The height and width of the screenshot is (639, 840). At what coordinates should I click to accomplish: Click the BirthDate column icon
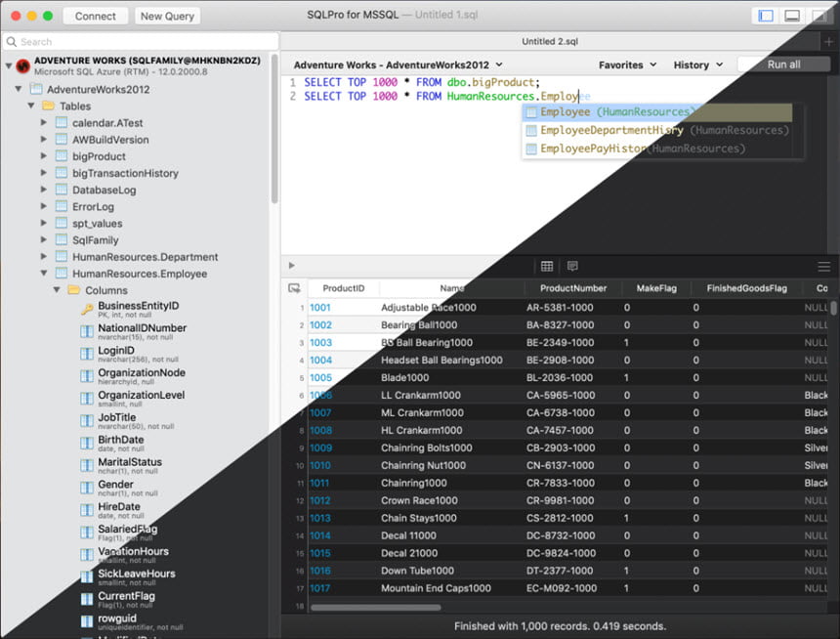[x=87, y=443]
